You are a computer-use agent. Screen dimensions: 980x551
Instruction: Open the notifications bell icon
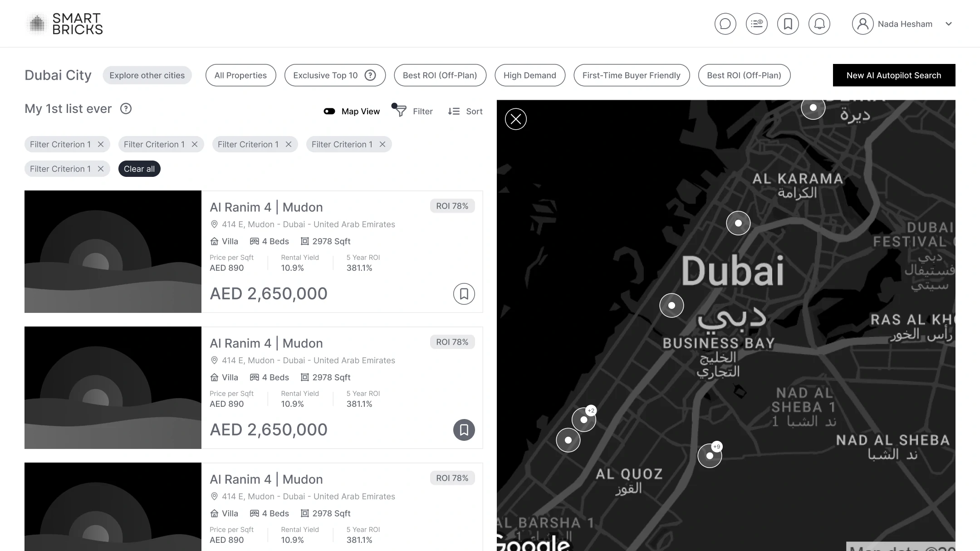(819, 24)
